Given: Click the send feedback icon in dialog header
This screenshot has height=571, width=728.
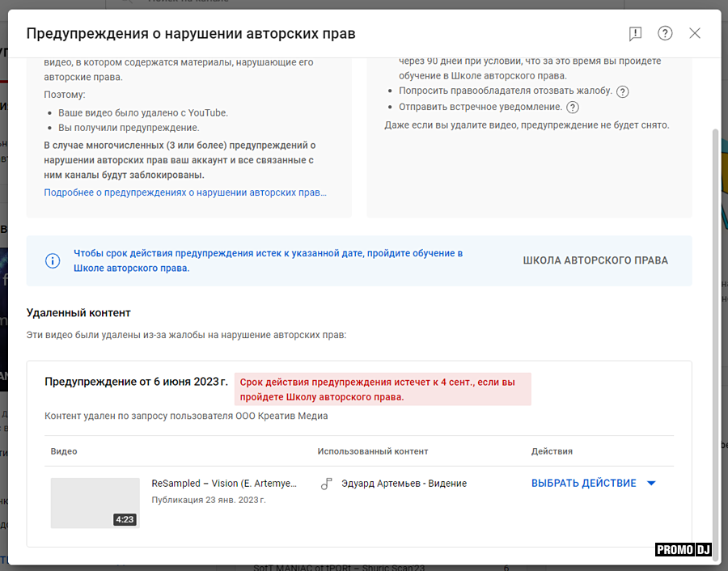Looking at the screenshot, I should 635,33.
